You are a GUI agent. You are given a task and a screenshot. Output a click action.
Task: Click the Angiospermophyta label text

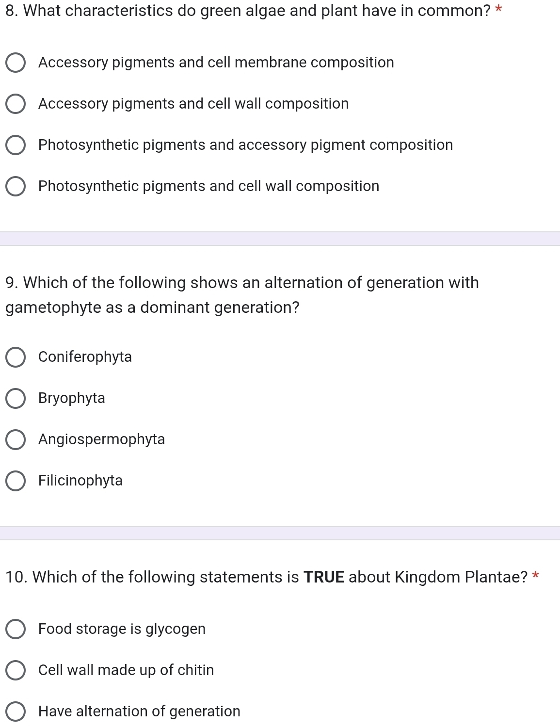click(x=102, y=439)
